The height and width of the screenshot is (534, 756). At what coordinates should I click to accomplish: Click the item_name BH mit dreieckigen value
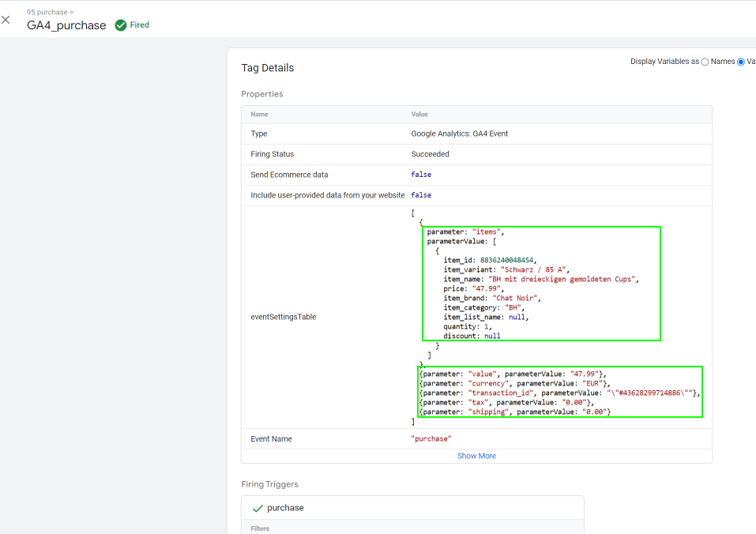562,279
